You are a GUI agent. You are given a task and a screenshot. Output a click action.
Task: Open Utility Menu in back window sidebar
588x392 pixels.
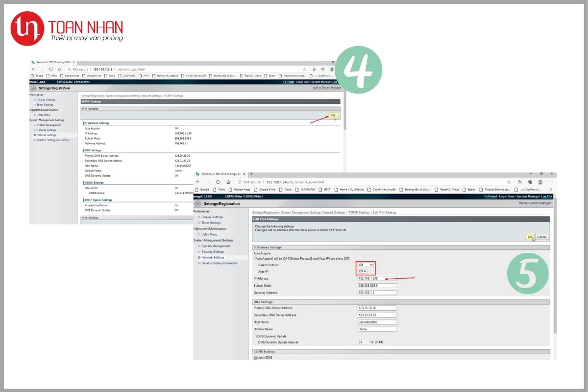43,115
